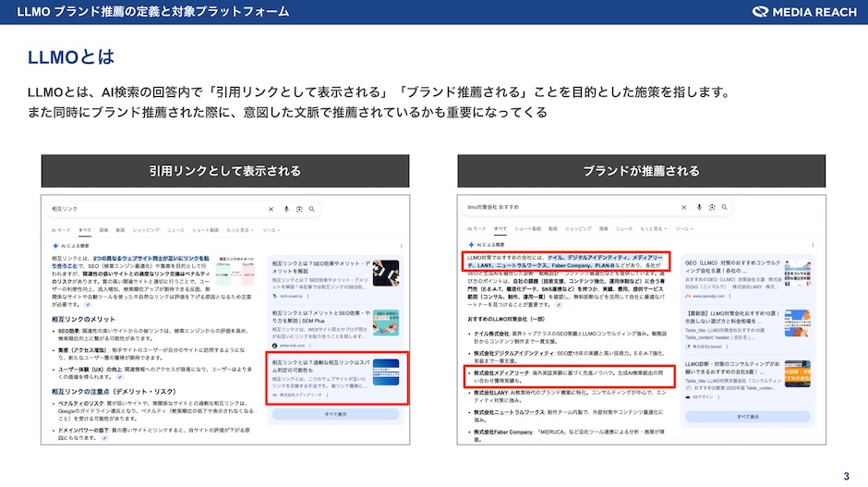Click the 相互リンクのイメージ diagram image
The height and width of the screenshot is (487, 868).
235,272
